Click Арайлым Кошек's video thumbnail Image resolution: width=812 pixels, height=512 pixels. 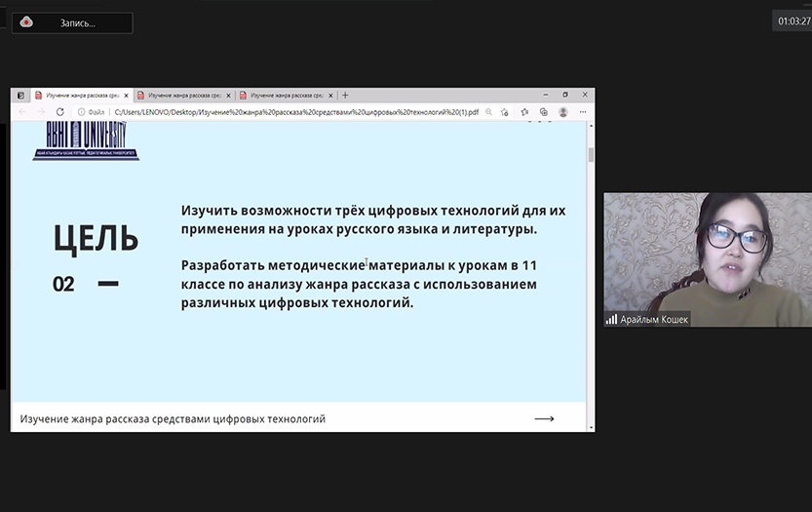[707, 259]
